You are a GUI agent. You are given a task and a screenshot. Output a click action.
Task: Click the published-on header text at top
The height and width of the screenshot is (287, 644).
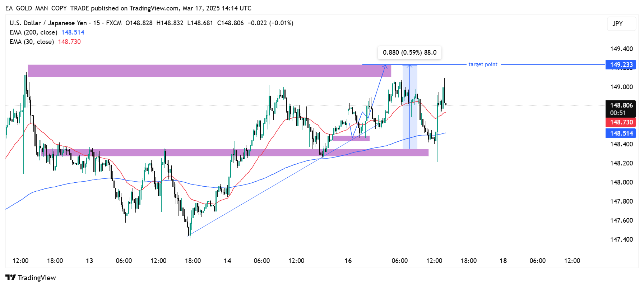click(128, 8)
